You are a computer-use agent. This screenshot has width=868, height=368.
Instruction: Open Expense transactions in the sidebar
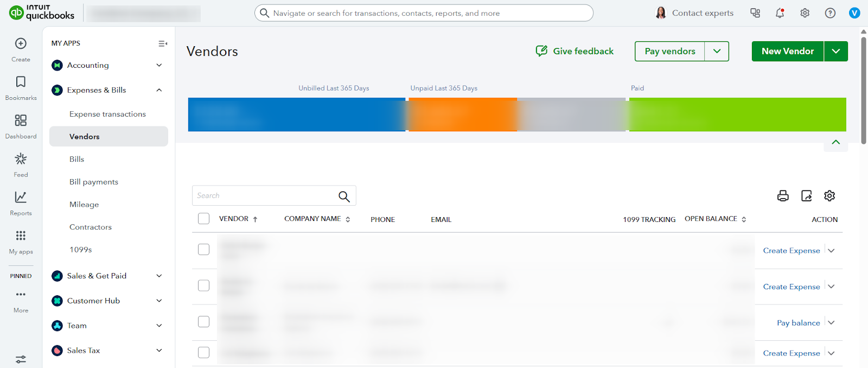pos(107,114)
